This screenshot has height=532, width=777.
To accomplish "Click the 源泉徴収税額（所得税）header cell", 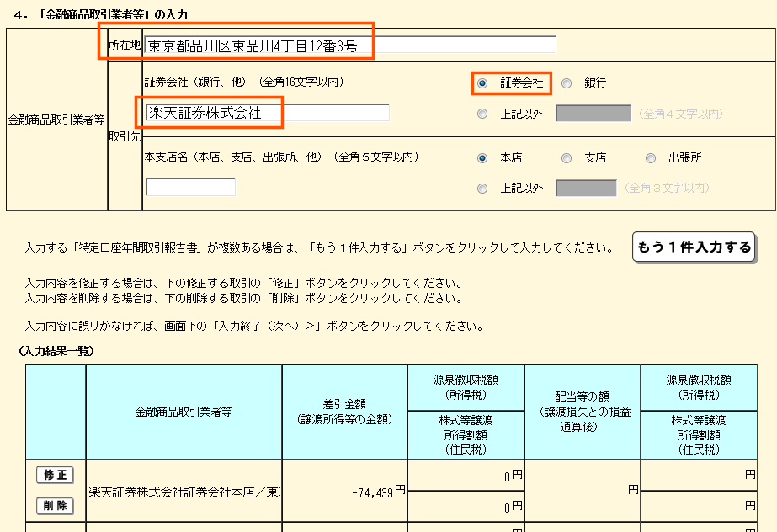I will [465, 387].
